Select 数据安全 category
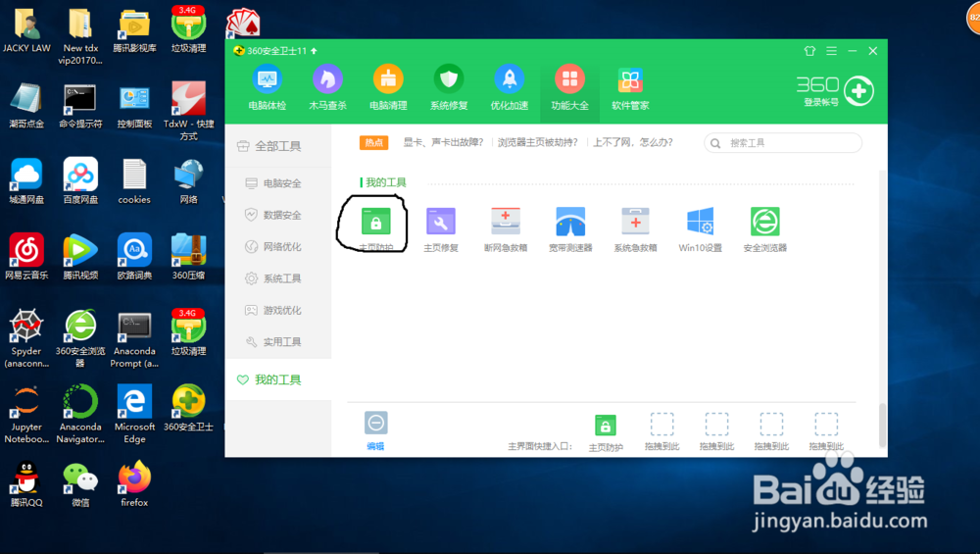Viewport: 980px width, 554px height. click(278, 215)
